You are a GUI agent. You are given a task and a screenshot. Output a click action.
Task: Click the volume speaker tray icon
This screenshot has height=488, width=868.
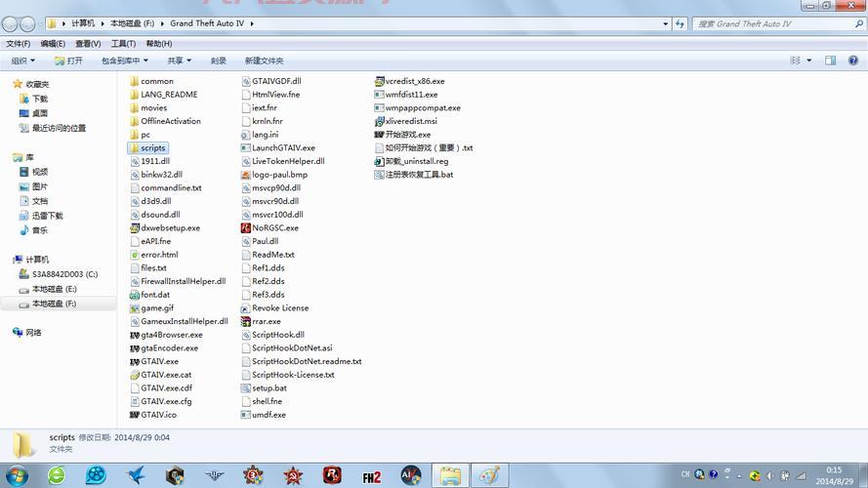coord(770,475)
